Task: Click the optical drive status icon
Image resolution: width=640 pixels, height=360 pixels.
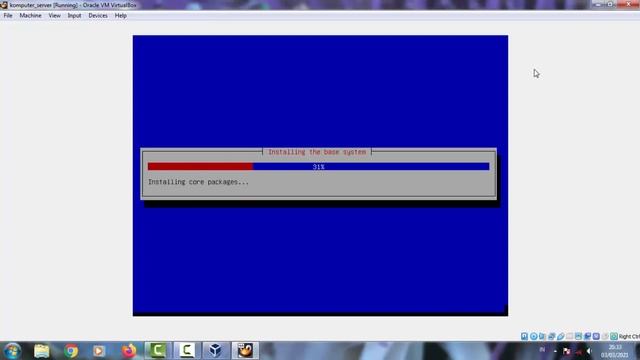Action: click(x=533, y=336)
